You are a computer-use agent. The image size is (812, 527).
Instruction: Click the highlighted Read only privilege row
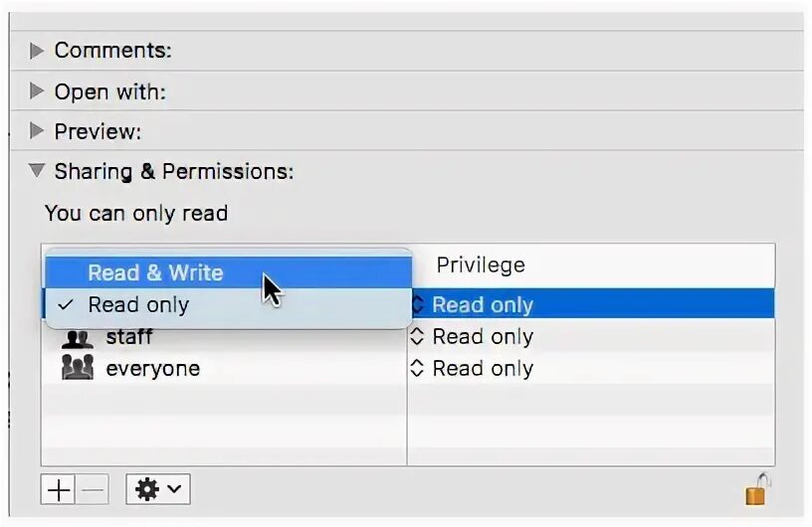(x=593, y=304)
